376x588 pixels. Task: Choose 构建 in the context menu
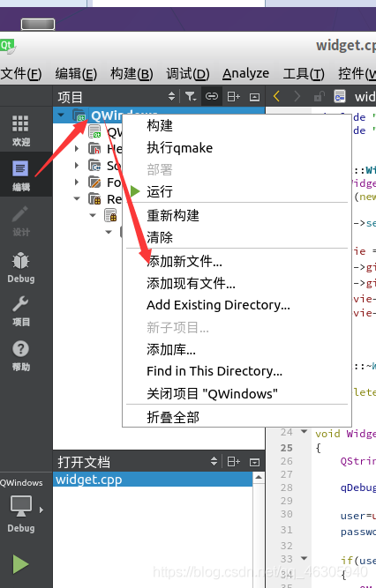coord(237,126)
